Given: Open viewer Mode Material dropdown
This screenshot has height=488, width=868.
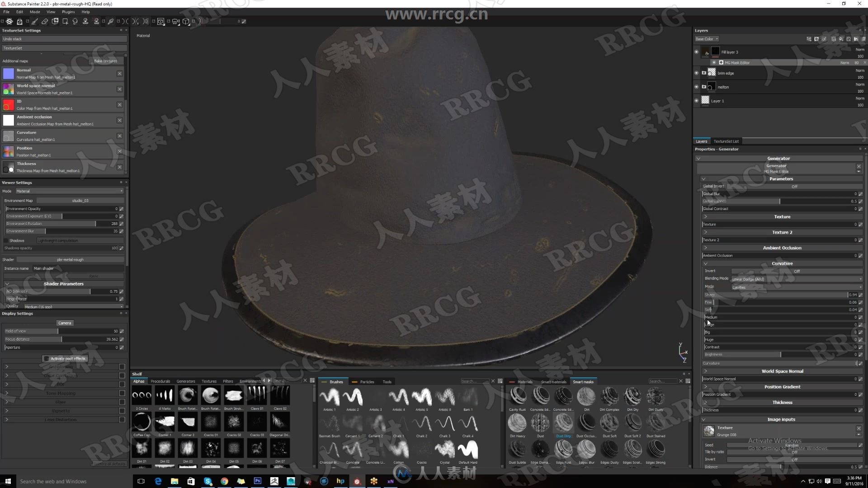Looking at the screenshot, I should 70,191.
